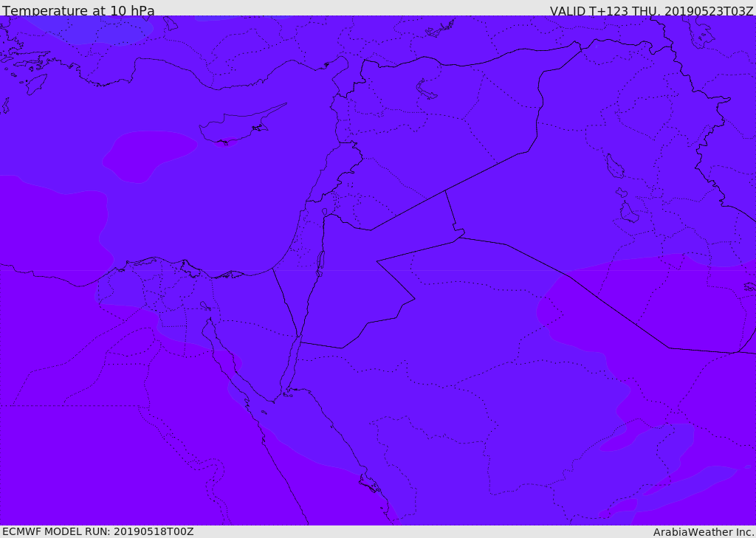Select the 'VALID T+123 THU. 20190523T03Z' timestamp
Image resolution: width=756 pixels, height=538 pixels.
coord(651,10)
